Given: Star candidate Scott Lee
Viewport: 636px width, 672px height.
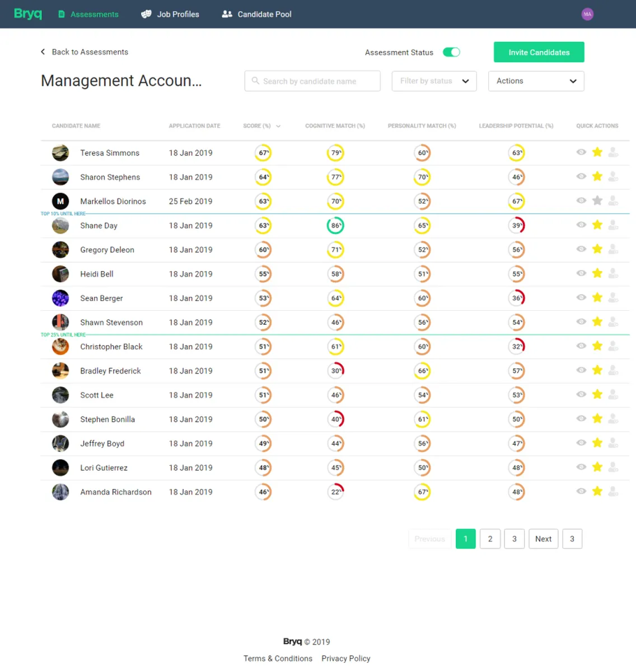Looking at the screenshot, I should [597, 394].
